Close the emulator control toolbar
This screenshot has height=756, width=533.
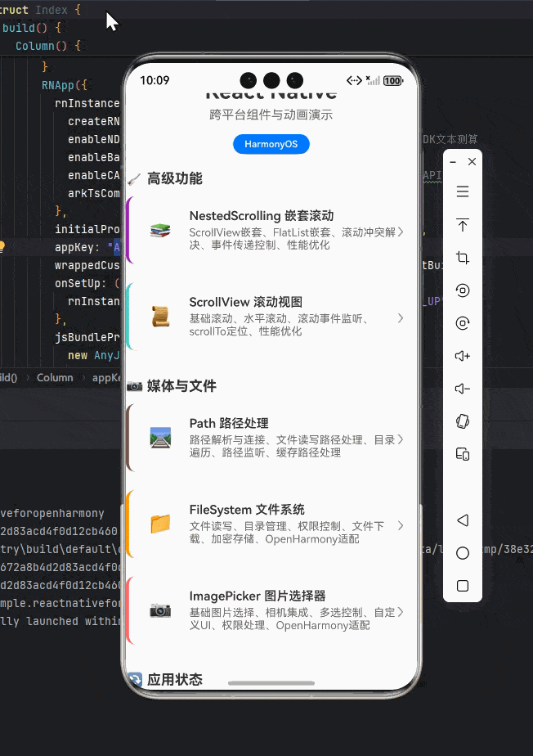click(x=473, y=161)
